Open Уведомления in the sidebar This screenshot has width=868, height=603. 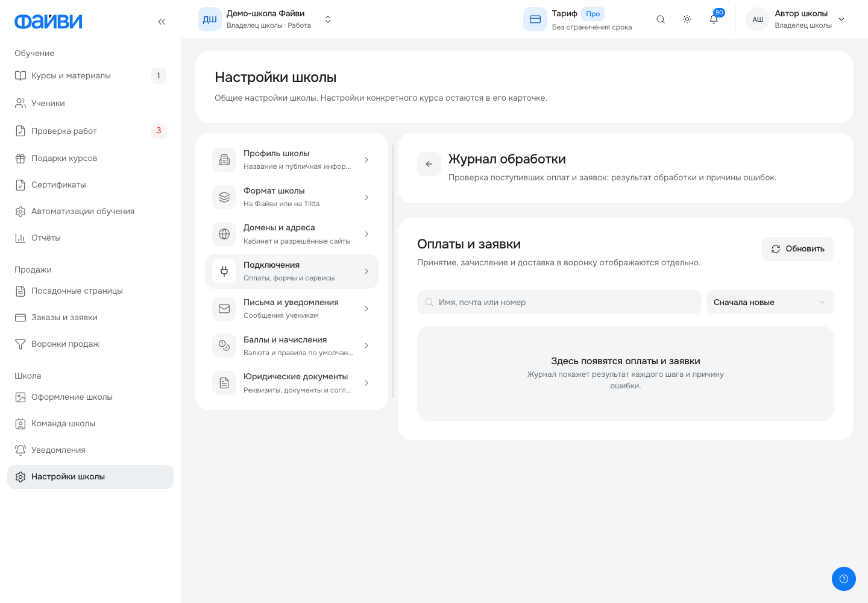tap(90, 450)
